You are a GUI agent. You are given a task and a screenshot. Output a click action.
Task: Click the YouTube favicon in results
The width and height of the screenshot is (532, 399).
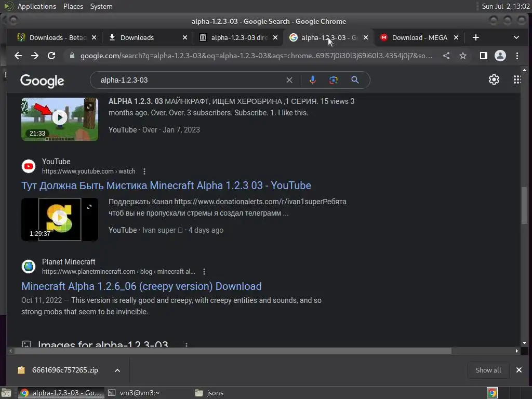29,166
